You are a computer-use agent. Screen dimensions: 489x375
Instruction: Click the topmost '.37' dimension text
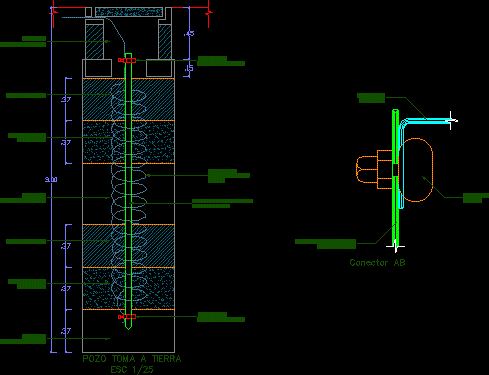tap(66, 99)
